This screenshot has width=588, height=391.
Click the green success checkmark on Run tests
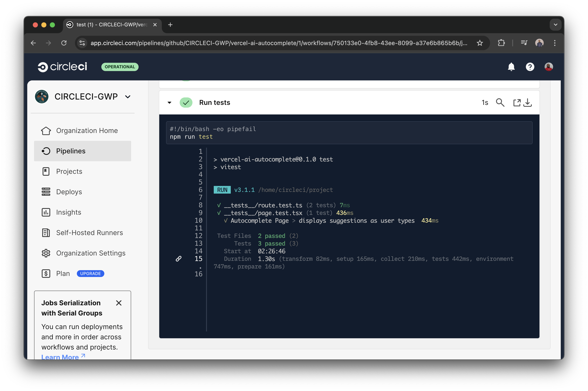(186, 103)
